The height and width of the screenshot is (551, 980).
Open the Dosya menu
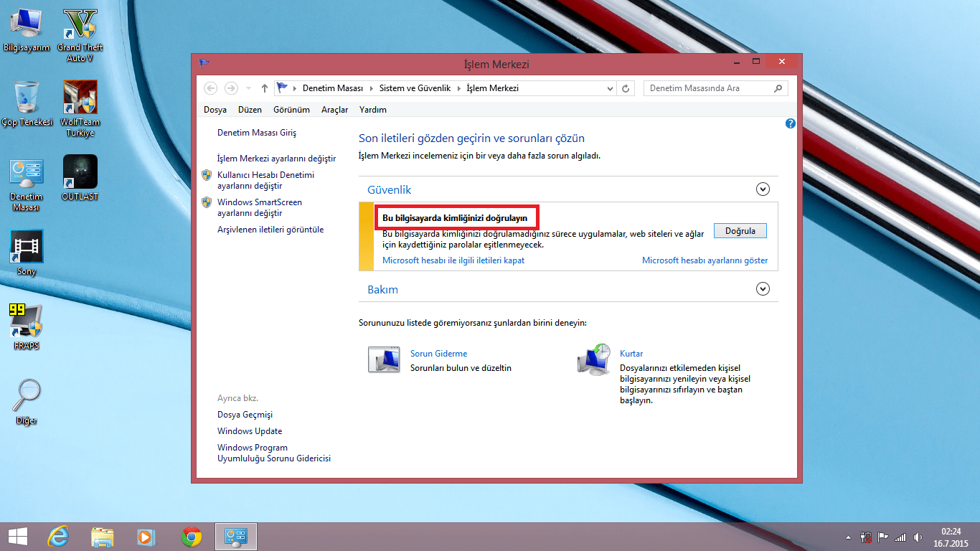pos(215,110)
